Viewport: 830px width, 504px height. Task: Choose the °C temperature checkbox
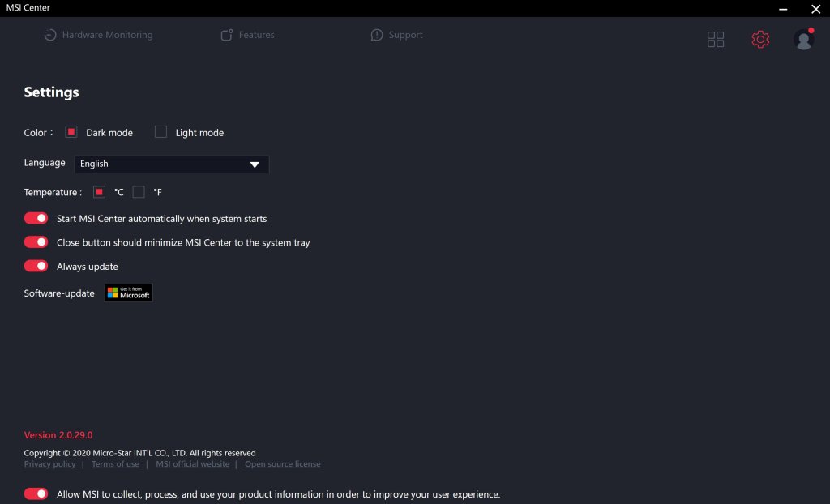99,192
